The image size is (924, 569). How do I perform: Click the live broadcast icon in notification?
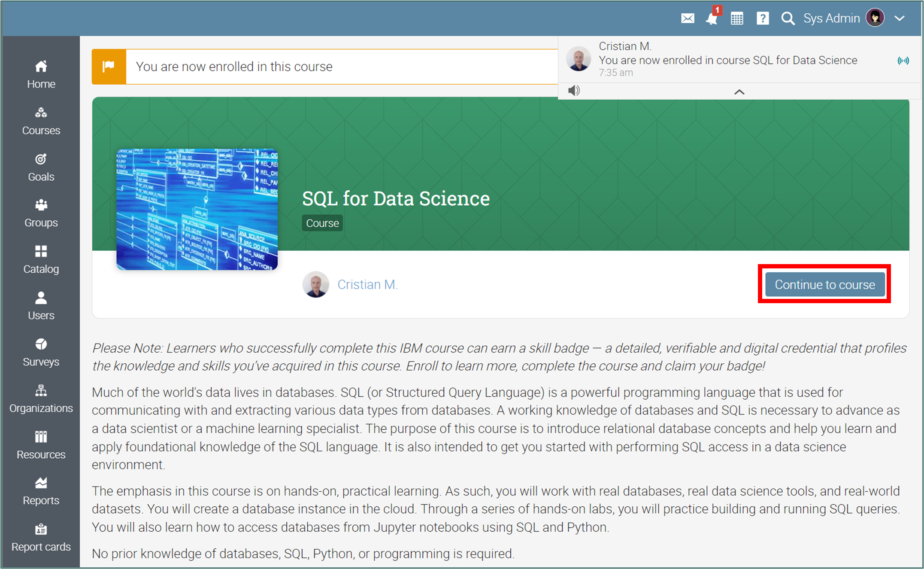[903, 61]
